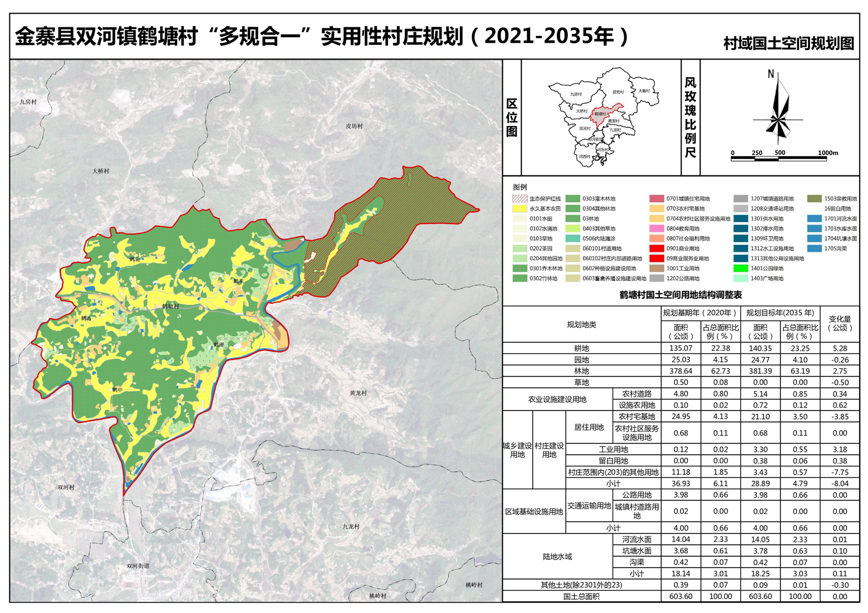Click the 变化量 column header in the table
The height and width of the screenshot is (613, 868).
point(840,323)
